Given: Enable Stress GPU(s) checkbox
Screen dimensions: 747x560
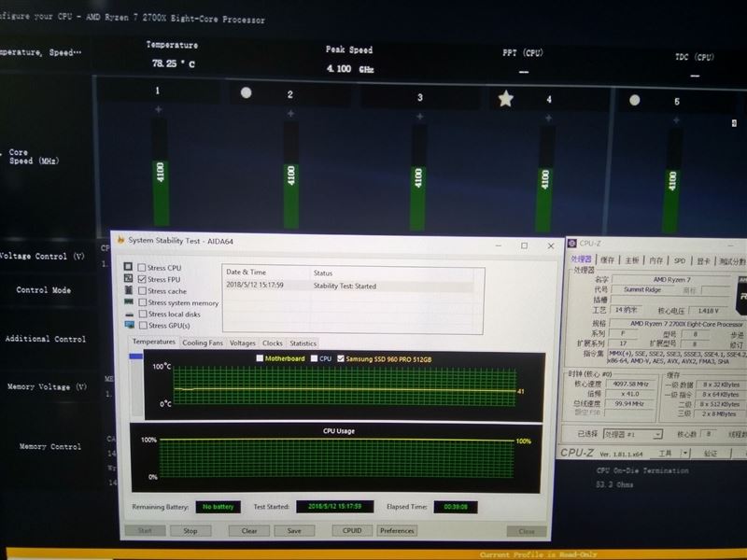Looking at the screenshot, I should click(143, 325).
